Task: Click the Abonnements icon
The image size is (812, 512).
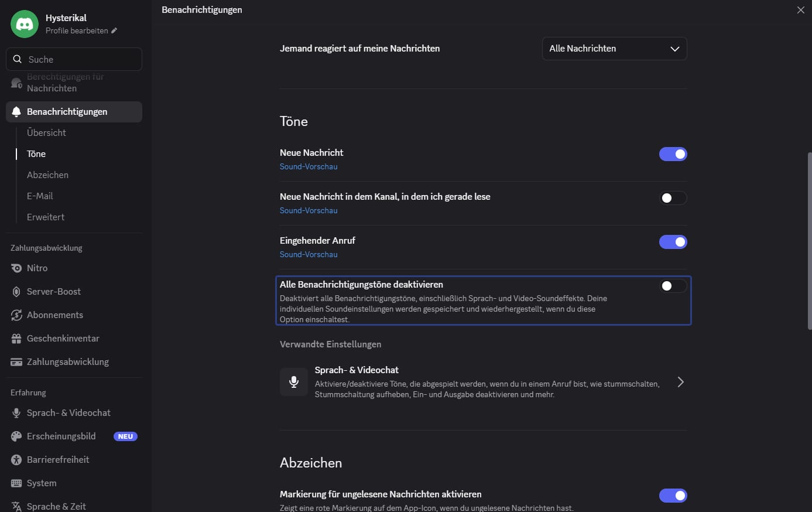Action: point(16,315)
